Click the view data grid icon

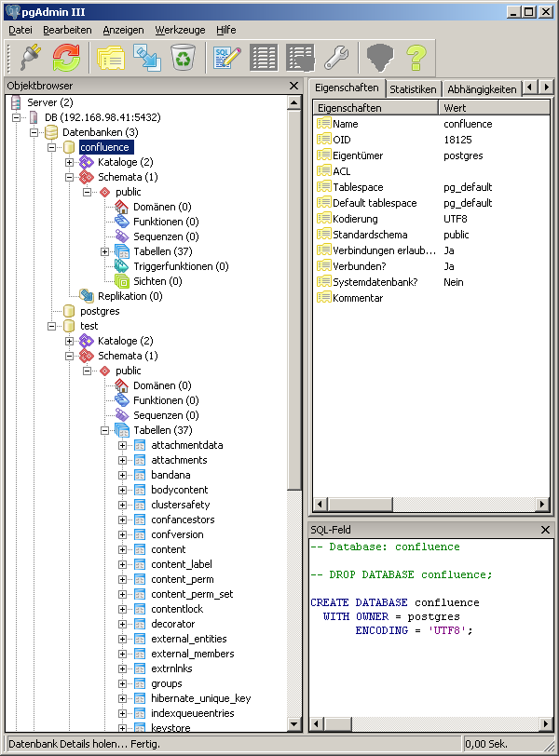coord(264,58)
